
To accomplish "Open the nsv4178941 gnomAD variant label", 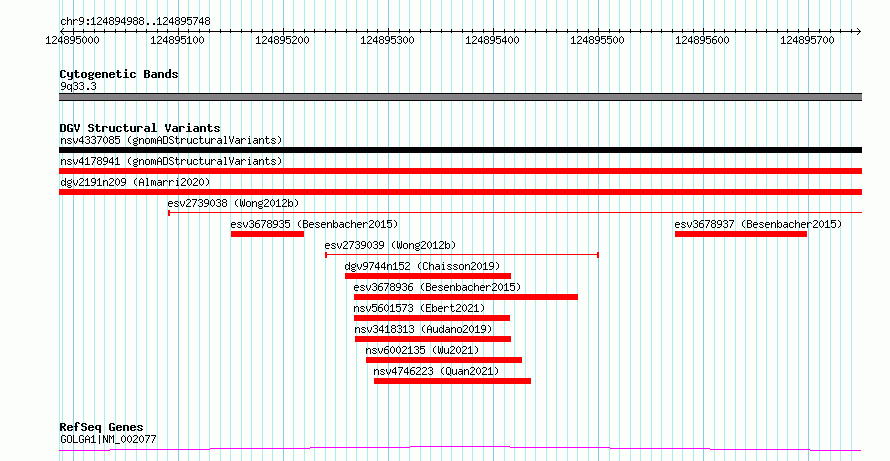I will click(171, 161).
